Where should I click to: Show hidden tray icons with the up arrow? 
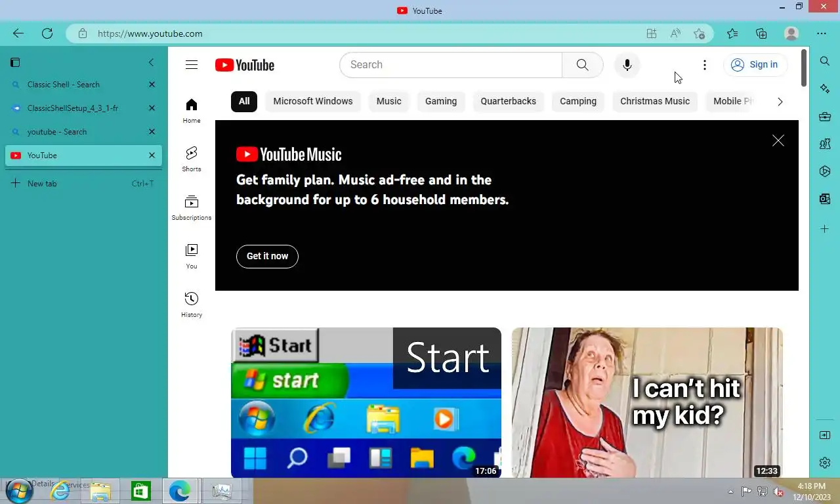731,492
